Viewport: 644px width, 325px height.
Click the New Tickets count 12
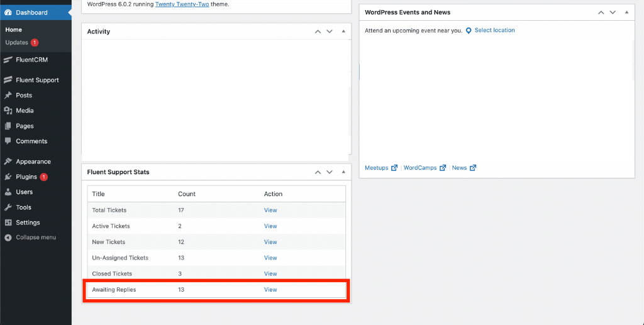point(180,242)
